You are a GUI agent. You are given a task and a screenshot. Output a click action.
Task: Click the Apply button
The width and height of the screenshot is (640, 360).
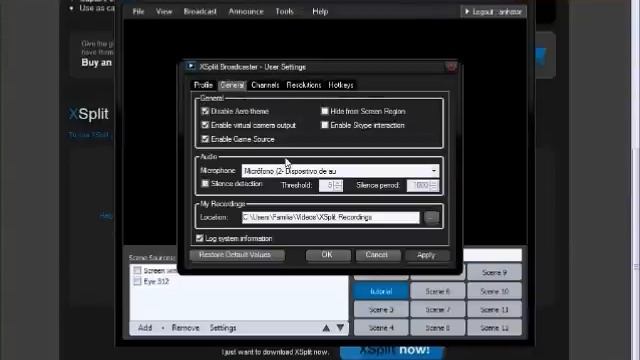[x=427, y=255]
